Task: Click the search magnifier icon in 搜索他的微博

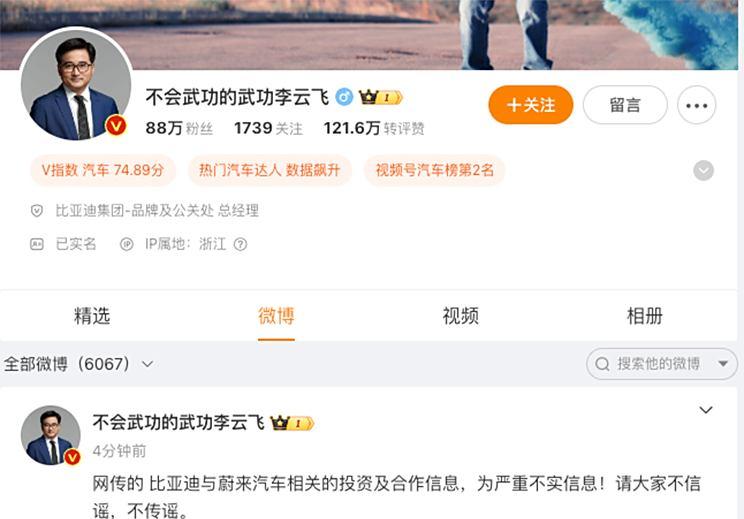Action: pos(602,364)
